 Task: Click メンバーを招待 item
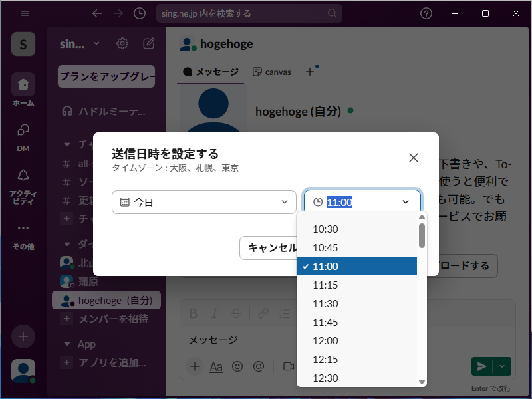tap(106, 319)
